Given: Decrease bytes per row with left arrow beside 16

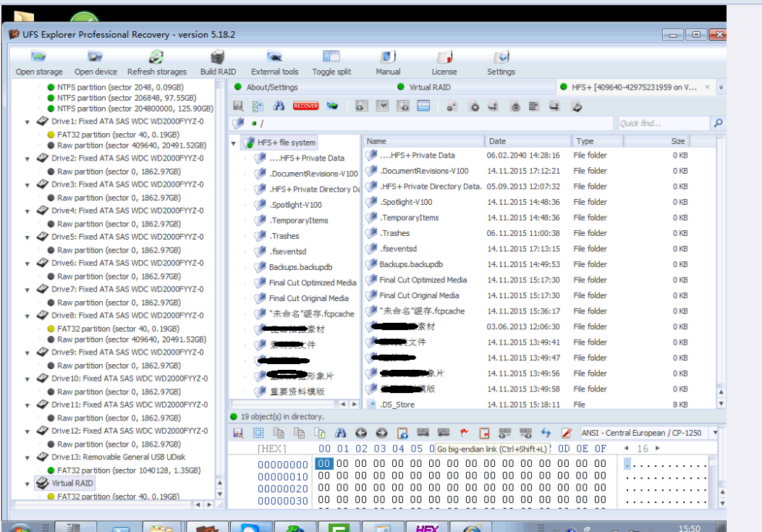Looking at the screenshot, I should (x=627, y=448).
